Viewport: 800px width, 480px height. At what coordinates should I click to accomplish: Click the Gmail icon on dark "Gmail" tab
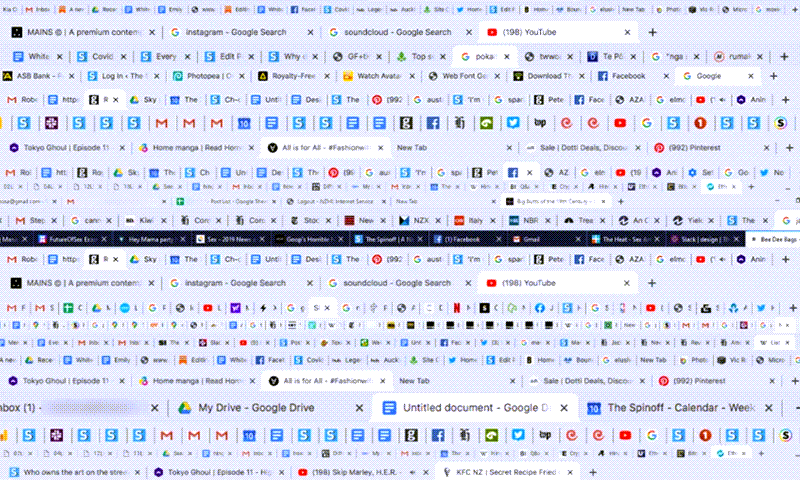tap(517, 239)
